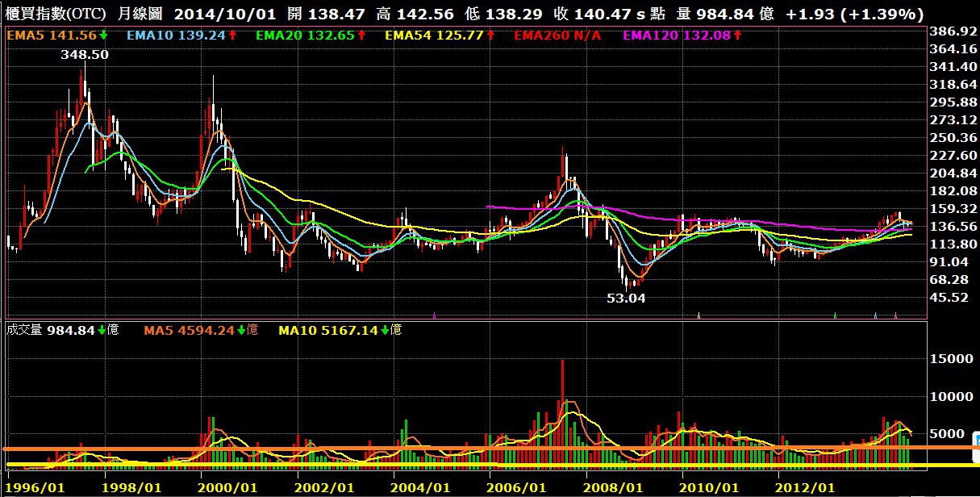Click the 91.04 price axis label
Screen dimensions: 980x497
[x=949, y=262]
